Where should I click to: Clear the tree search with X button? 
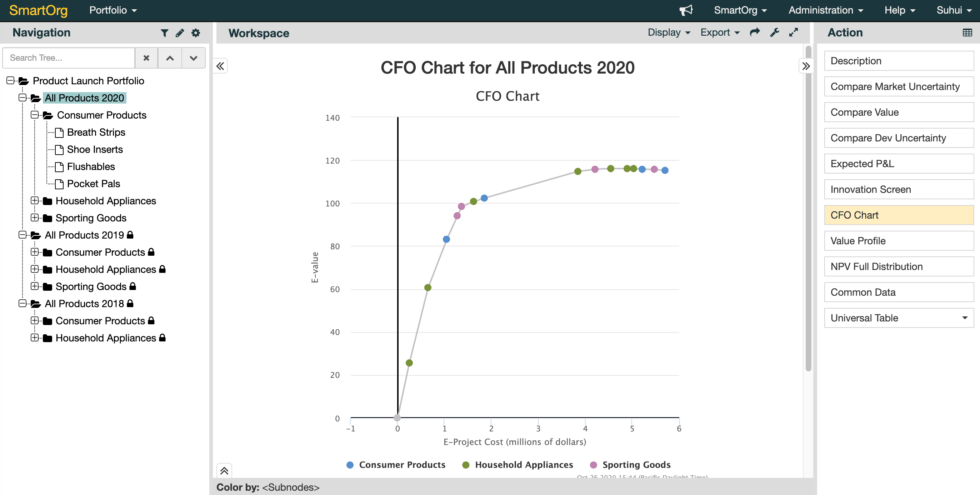point(146,58)
